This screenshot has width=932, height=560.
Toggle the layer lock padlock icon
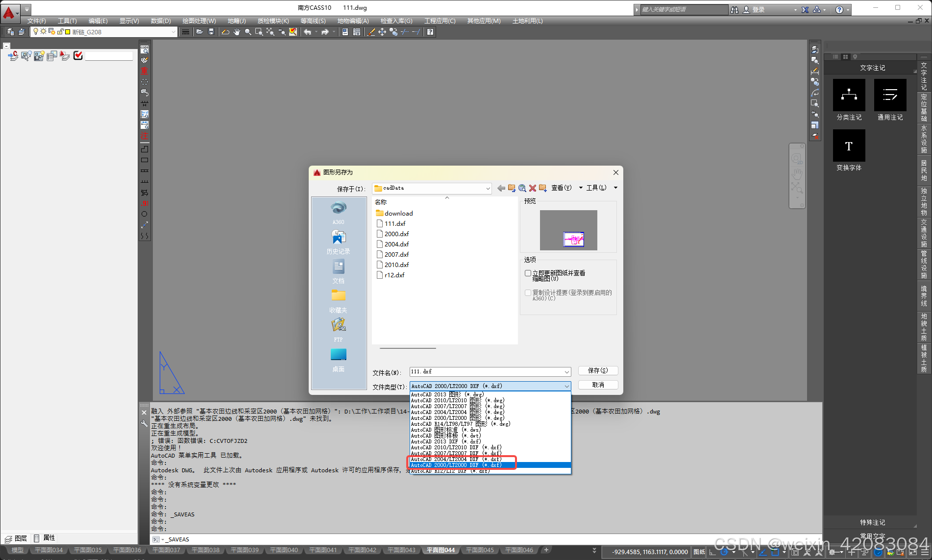point(60,32)
